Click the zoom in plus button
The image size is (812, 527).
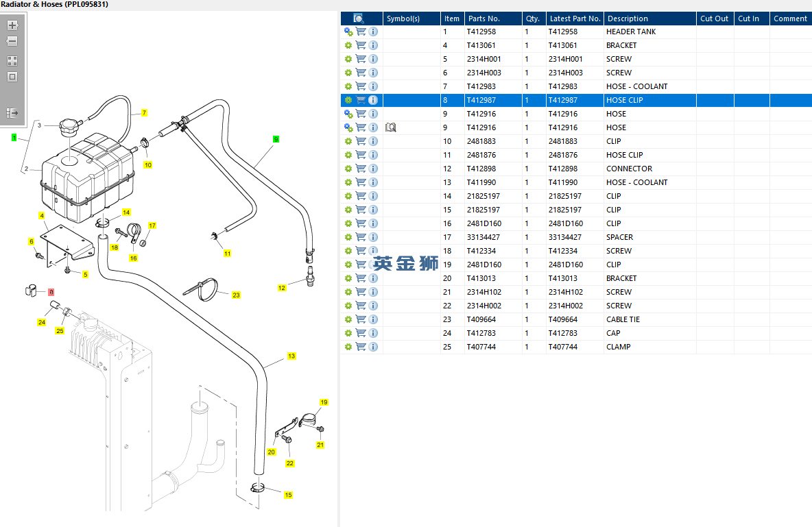[12, 25]
